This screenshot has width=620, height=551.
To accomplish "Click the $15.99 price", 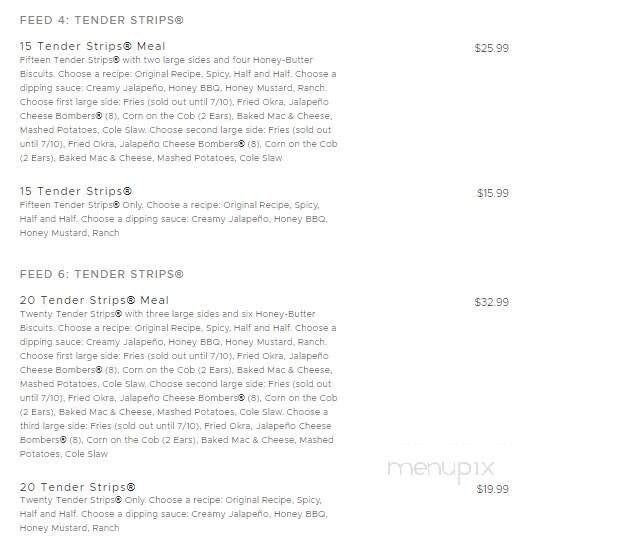I will pyautogui.click(x=492, y=193).
